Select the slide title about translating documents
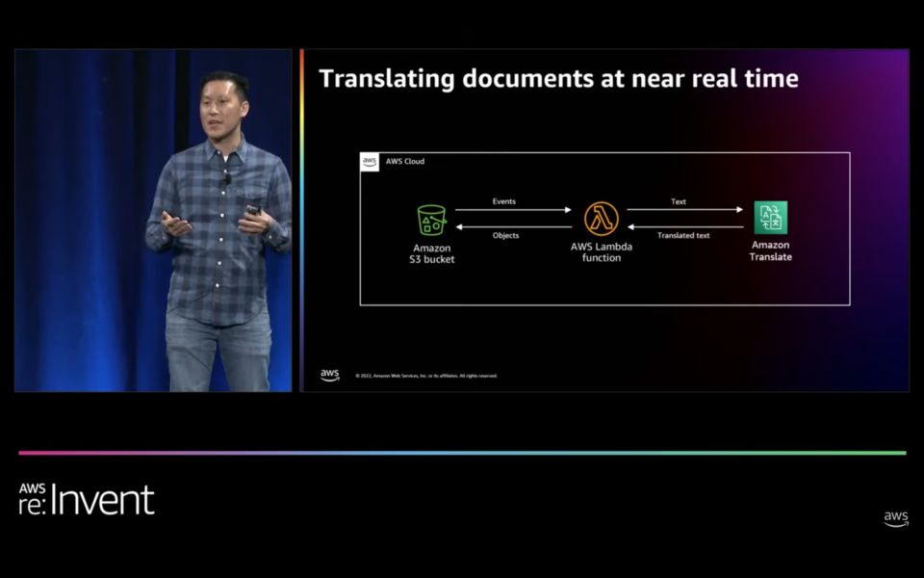924x578 pixels. point(558,79)
